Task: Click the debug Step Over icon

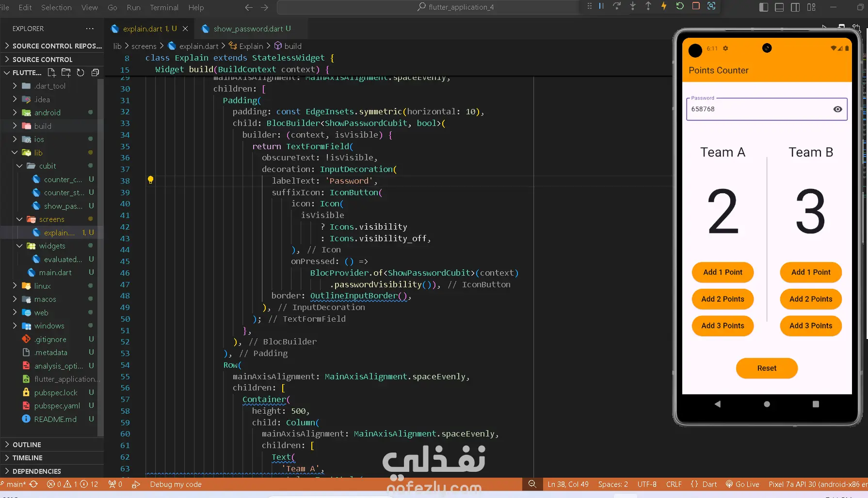Action: [x=617, y=6]
